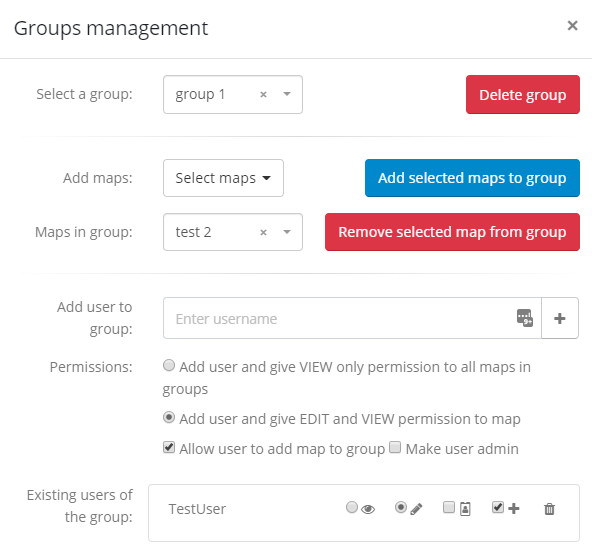592x554 pixels.
Task: Click Add selected maps to group
Action: coord(472,178)
